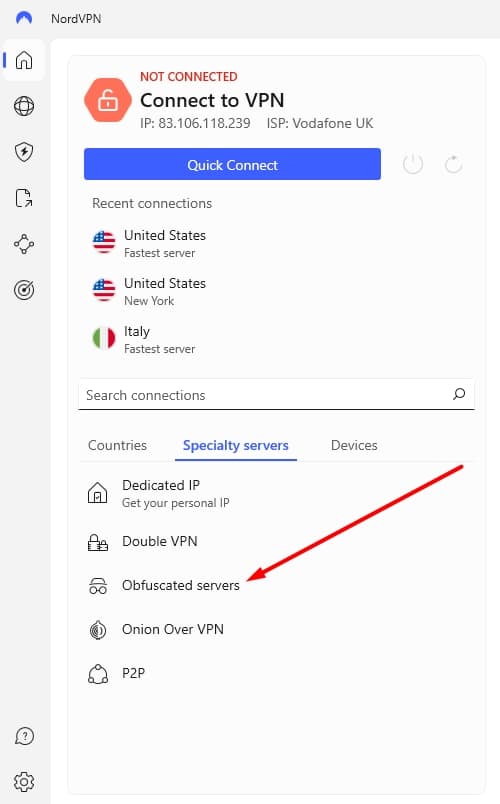Viewport: 500px width, 804px height.
Task: Open the Threat Protection shield icon
Action: (24, 152)
